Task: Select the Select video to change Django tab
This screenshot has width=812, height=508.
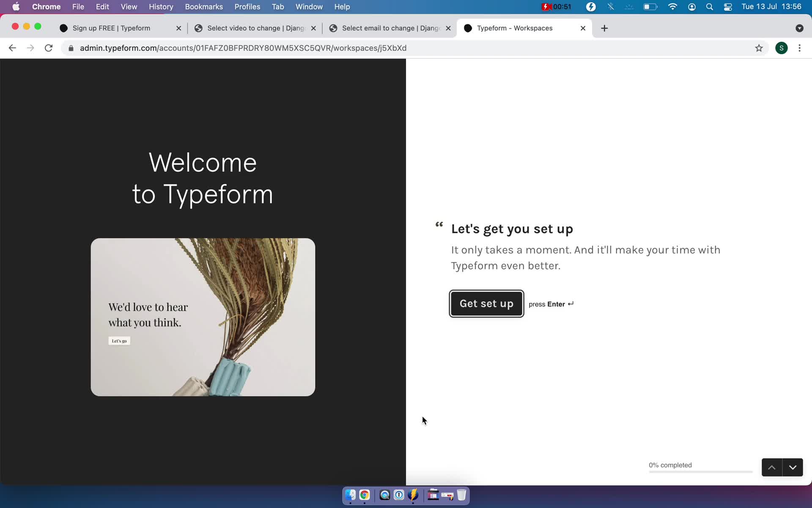Action: point(256,28)
